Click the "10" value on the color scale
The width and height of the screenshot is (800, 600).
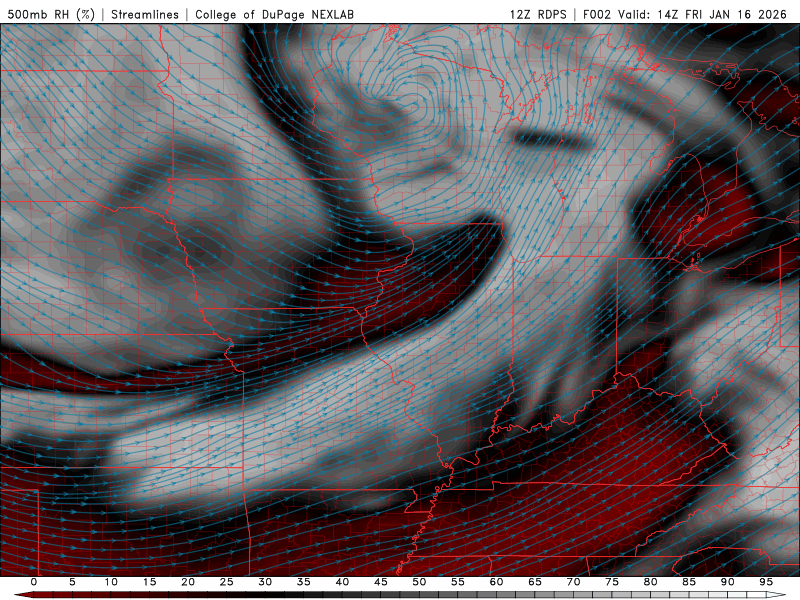[111, 582]
